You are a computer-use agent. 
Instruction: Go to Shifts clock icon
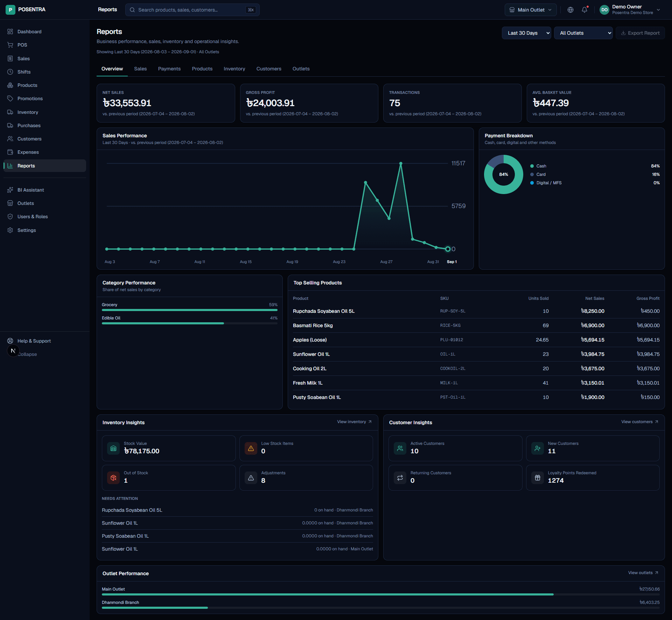point(10,72)
